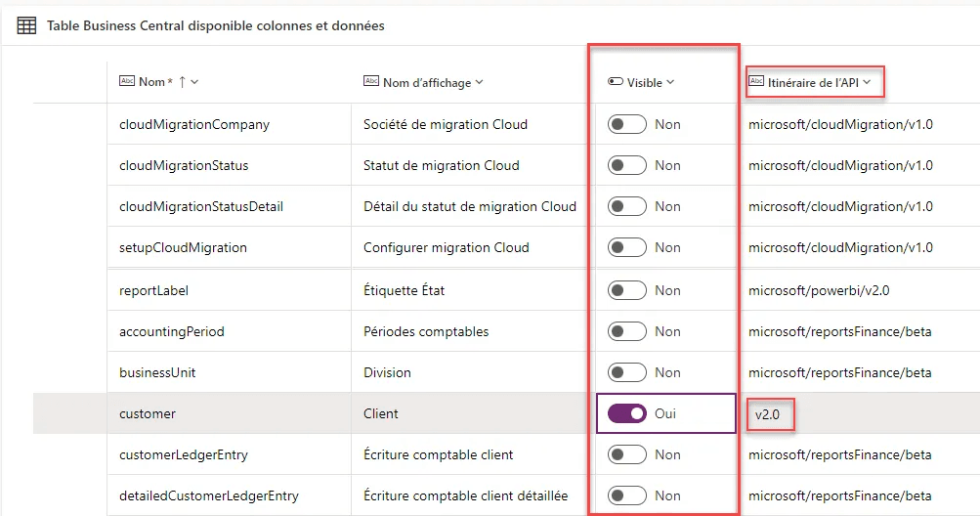This screenshot has height=516, width=980.
Task: Click the text-type icon in Nom d'affichage header
Action: point(370,82)
